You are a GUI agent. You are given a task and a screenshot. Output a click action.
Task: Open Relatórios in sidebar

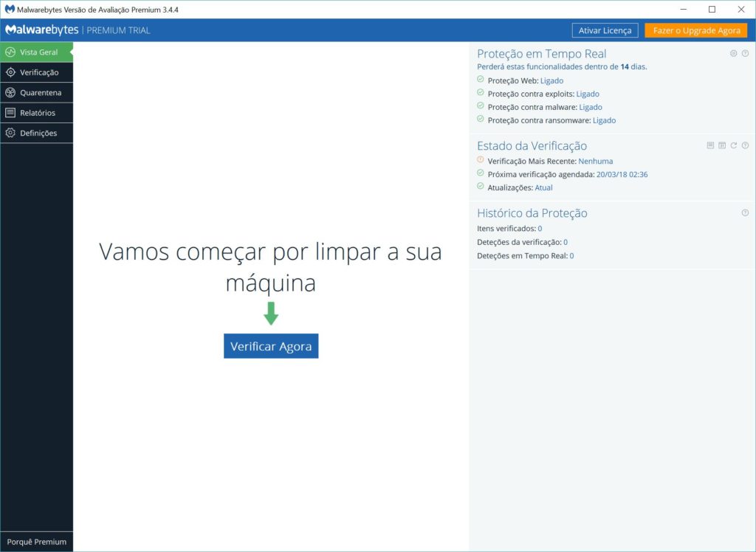pyautogui.click(x=37, y=113)
